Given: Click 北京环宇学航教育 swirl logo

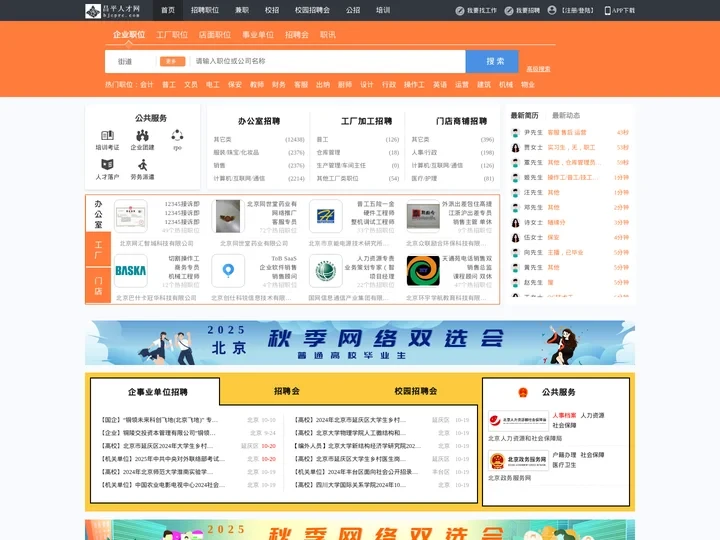Looking at the screenshot, I should tap(423, 271).
